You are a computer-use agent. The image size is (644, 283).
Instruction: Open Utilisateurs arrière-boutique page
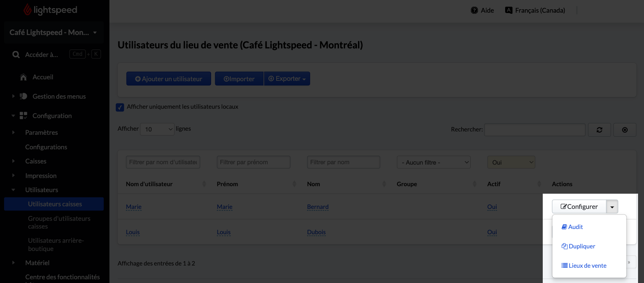[x=56, y=245]
